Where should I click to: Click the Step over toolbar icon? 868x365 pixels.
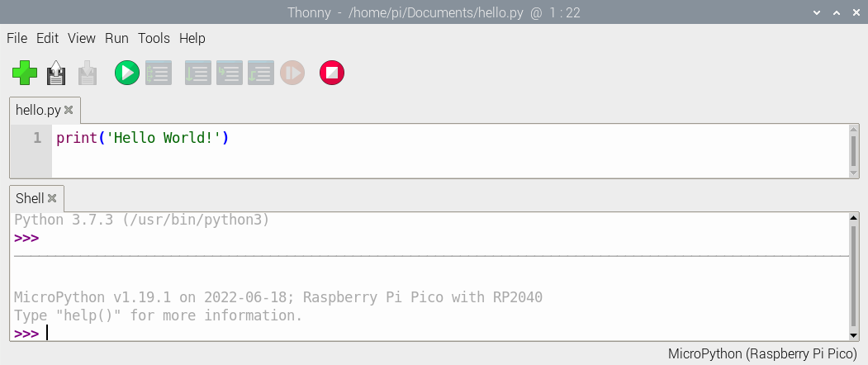pyautogui.click(x=197, y=73)
